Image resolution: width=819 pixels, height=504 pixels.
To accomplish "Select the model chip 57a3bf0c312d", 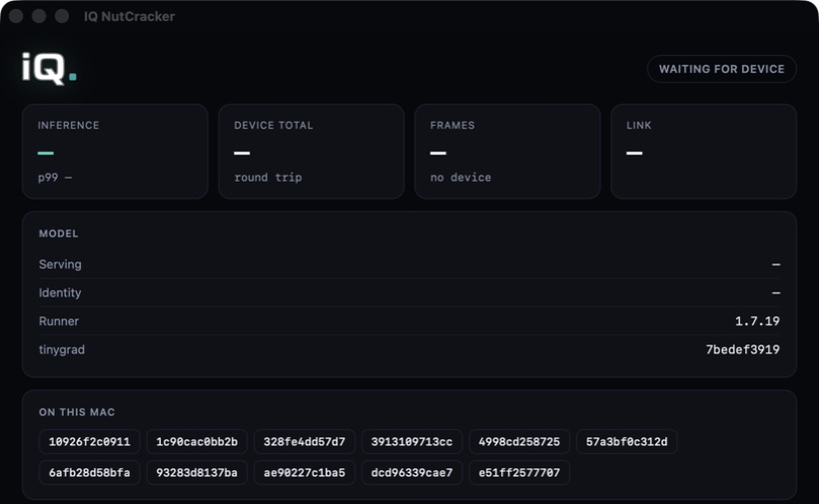I will tap(627, 442).
